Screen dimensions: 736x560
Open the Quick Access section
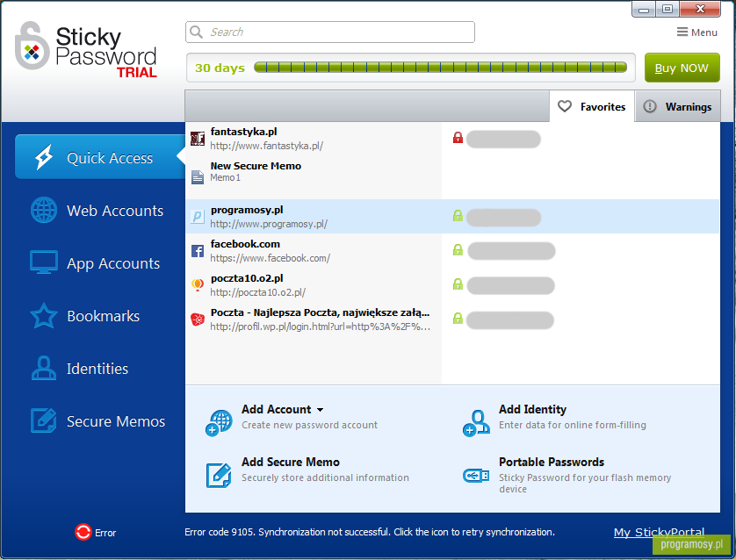point(100,157)
